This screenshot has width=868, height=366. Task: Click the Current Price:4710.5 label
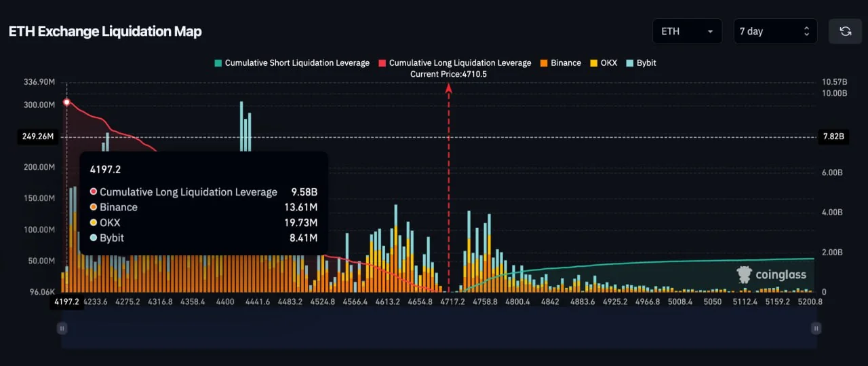tap(448, 74)
